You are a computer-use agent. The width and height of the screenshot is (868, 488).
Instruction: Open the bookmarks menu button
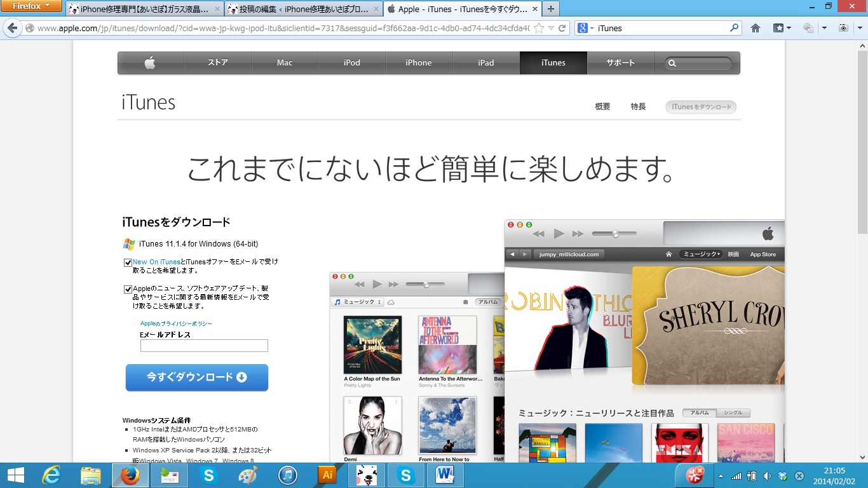[782, 28]
